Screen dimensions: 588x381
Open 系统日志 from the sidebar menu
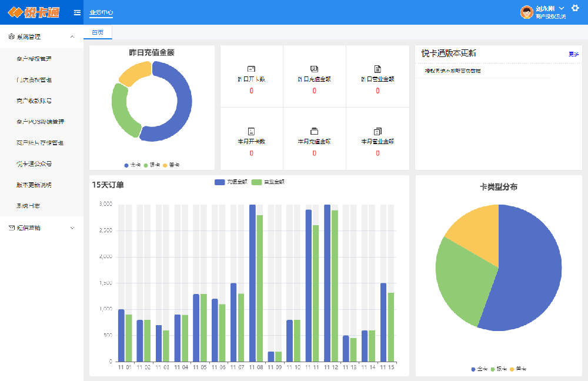[x=28, y=206]
